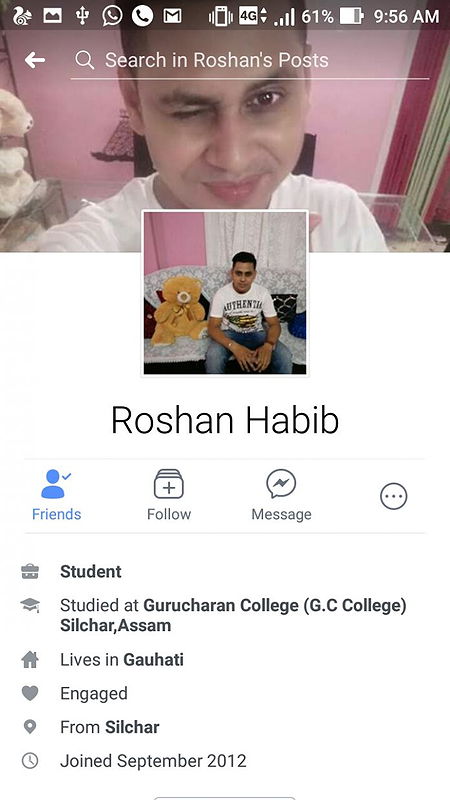Tap the graduation cap education icon
The image size is (450, 800).
30,606
